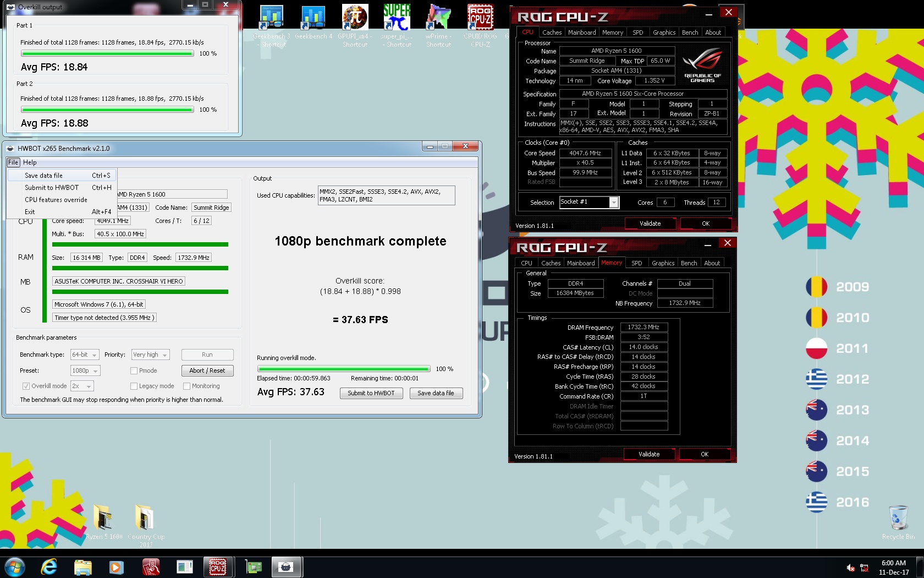Switch to the ROG CPU-Z taskbar button
Viewport: 924px width, 578px height.
(x=218, y=566)
